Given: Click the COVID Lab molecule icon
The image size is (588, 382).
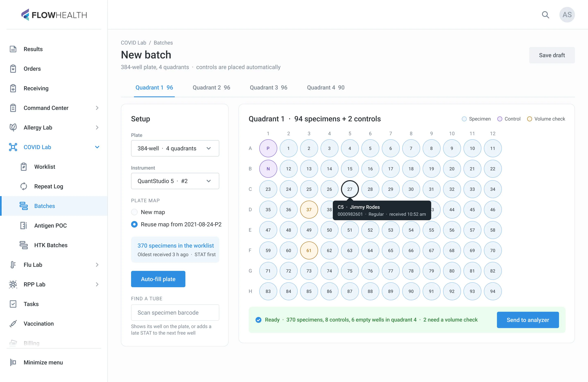Looking at the screenshot, I should tap(13, 147).
